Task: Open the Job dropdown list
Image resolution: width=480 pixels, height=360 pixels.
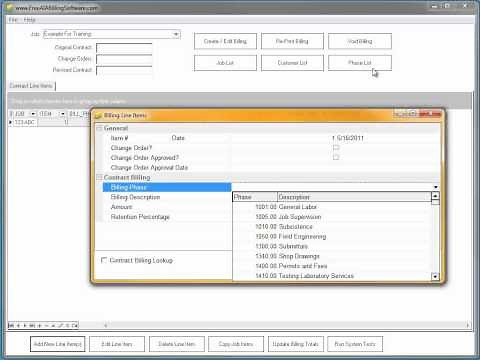Action: [176, 34]
